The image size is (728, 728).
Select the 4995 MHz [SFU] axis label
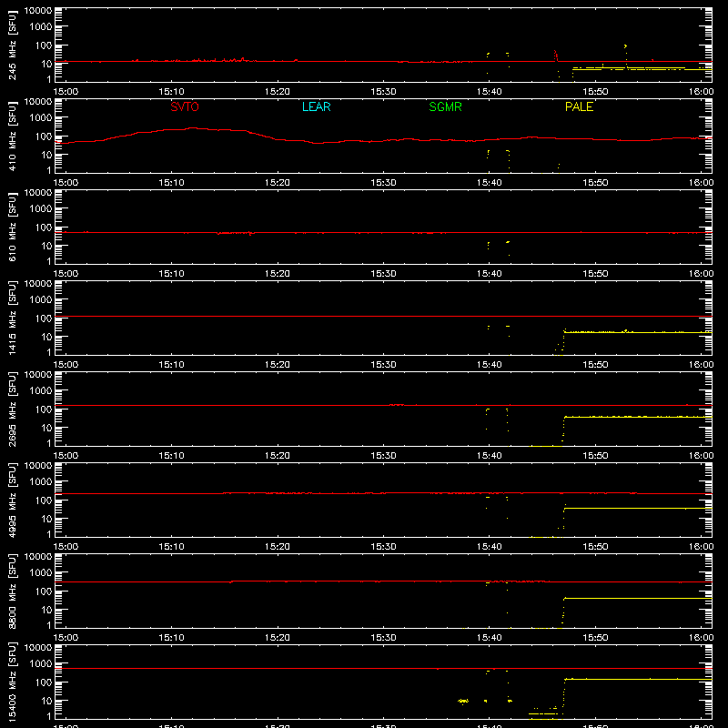[x=13, y=500]
